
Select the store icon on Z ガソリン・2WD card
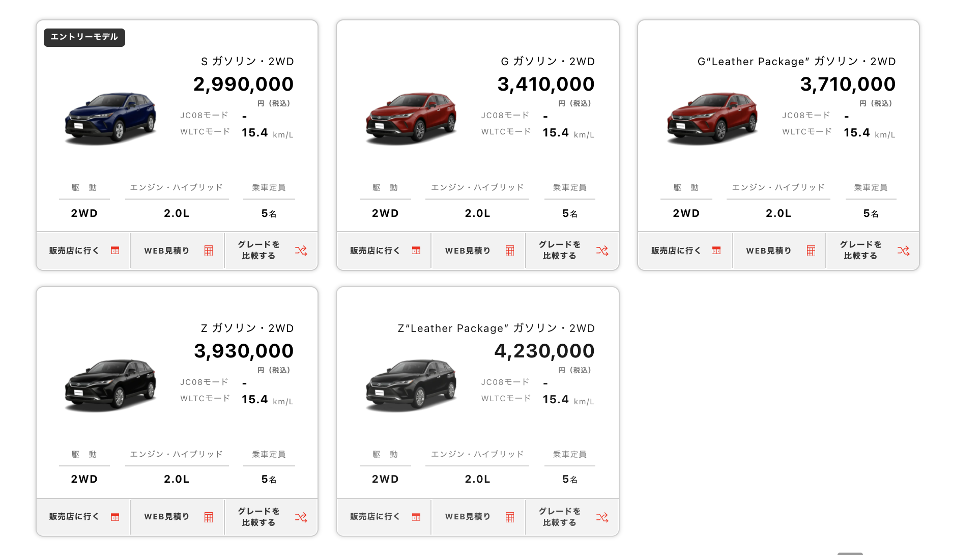(116, 517)
